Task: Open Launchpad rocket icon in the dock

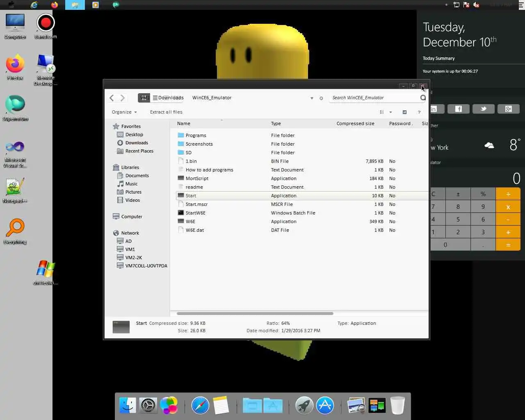Action: point(304,406)
